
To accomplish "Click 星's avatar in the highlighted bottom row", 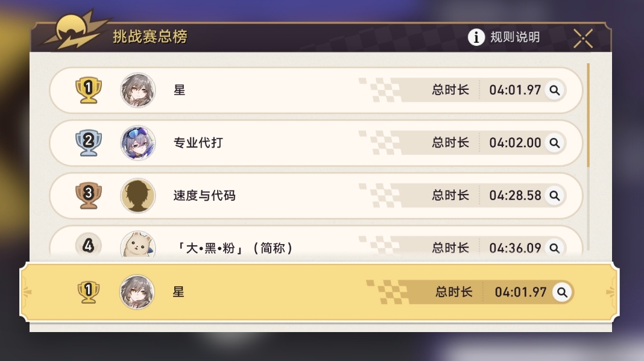I will tap(137, 292).
